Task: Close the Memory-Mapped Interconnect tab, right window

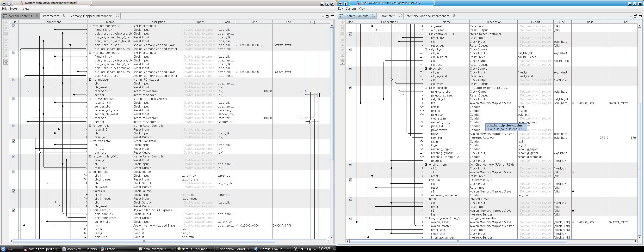Action: click(454, 16)
